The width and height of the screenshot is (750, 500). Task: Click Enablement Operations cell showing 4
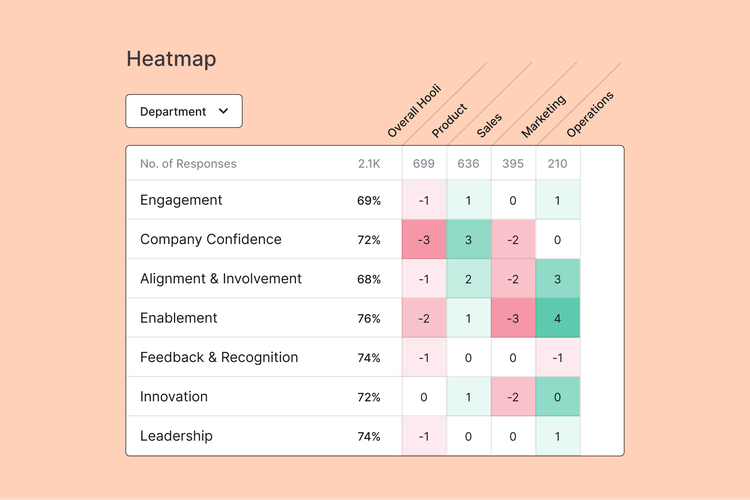click(x=558, y=318)
